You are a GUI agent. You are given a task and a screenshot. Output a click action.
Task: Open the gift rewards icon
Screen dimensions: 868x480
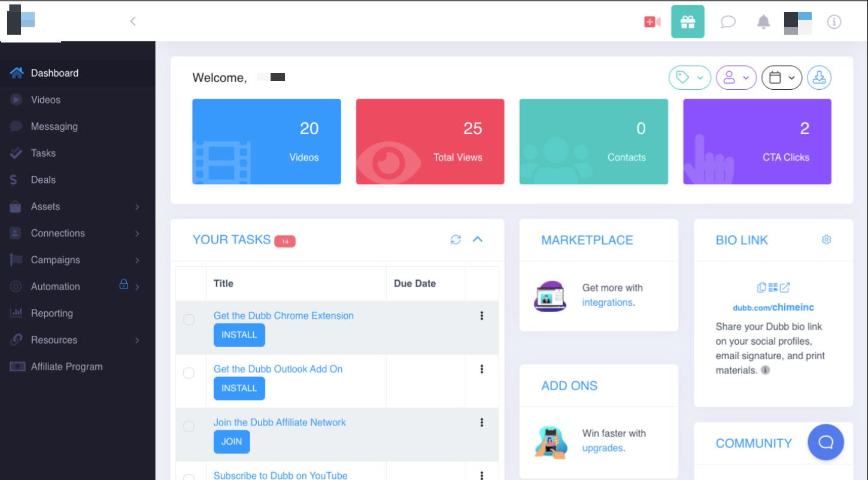(688, 22)
